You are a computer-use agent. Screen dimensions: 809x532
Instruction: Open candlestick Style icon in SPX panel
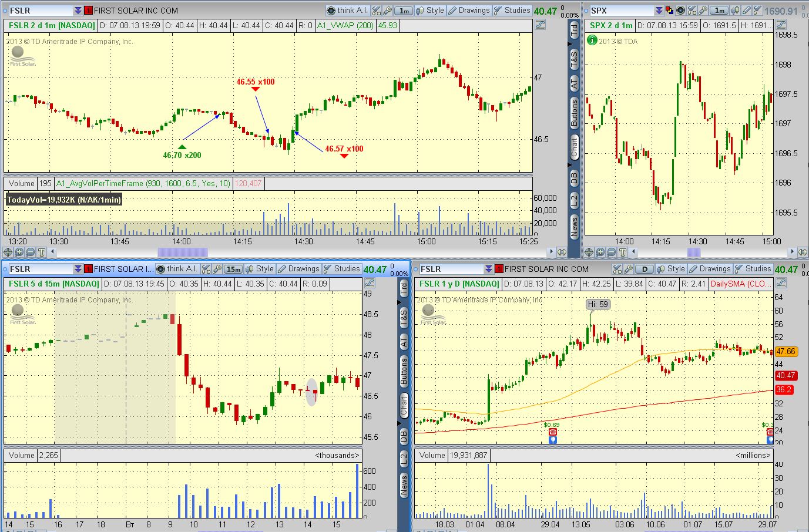(735, 11)
